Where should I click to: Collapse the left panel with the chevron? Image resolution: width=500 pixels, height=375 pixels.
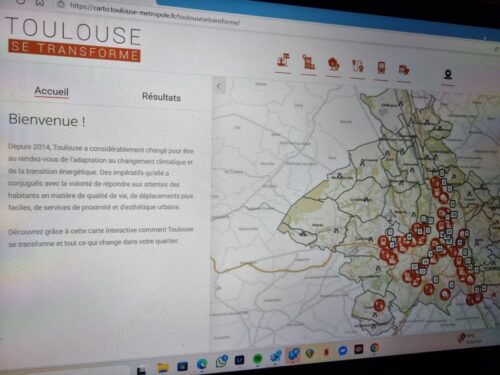pyautogui.click(x=219, y=86)
